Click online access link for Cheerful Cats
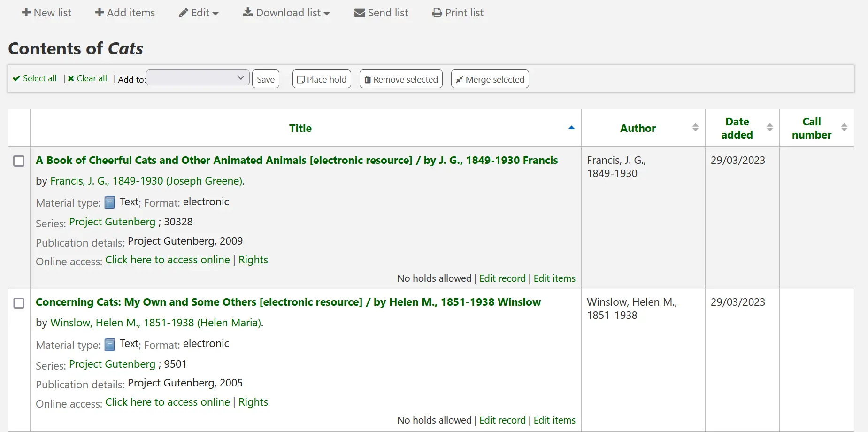 coord(168,260)
